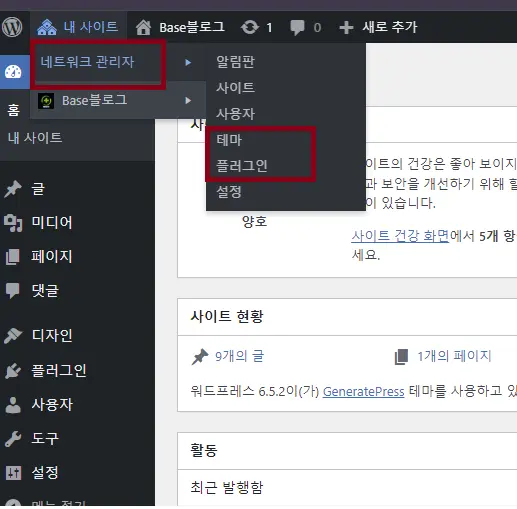Open the 1개의 페이지 link

454,356
